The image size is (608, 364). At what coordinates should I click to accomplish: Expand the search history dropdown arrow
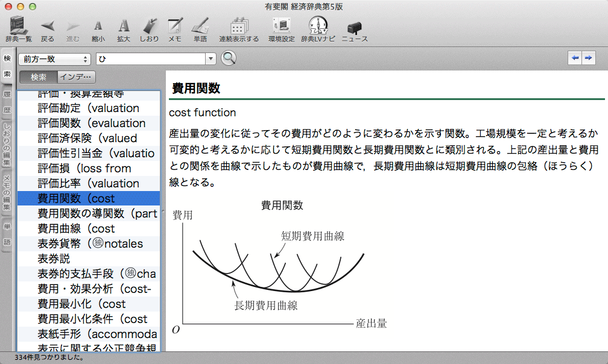tap(211, 59)
